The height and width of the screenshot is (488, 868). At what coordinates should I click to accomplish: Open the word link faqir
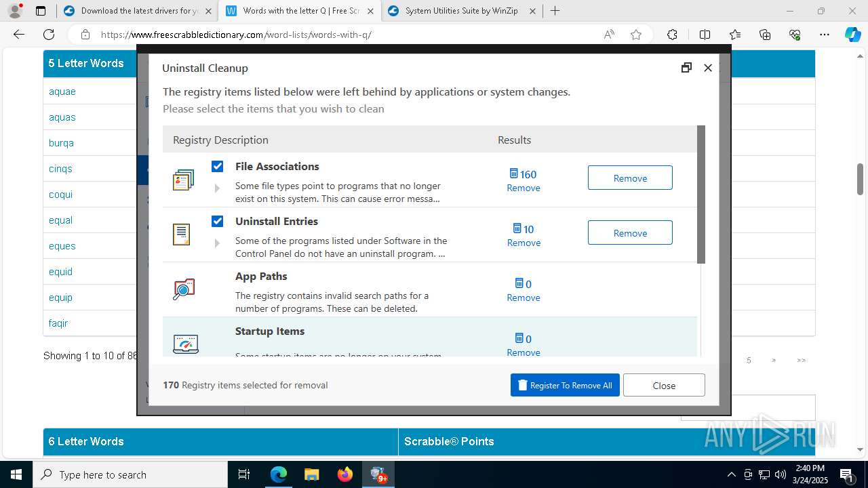(x=58, y=323)
